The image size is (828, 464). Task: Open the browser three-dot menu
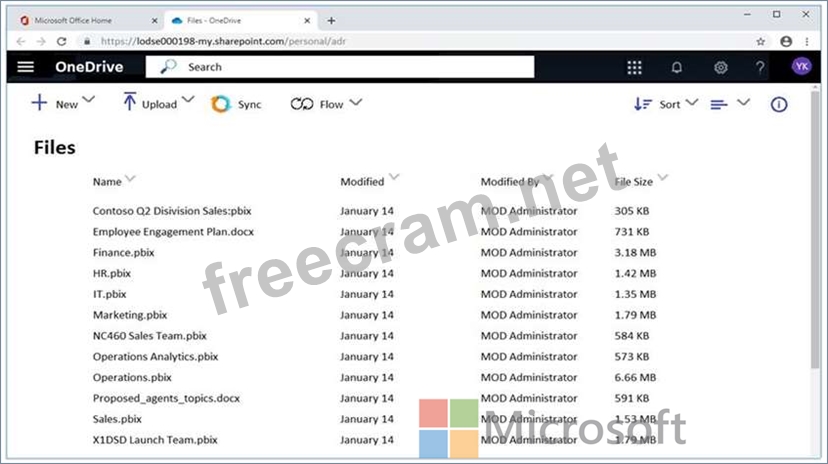pyautogui.click(x=807, y=41)
